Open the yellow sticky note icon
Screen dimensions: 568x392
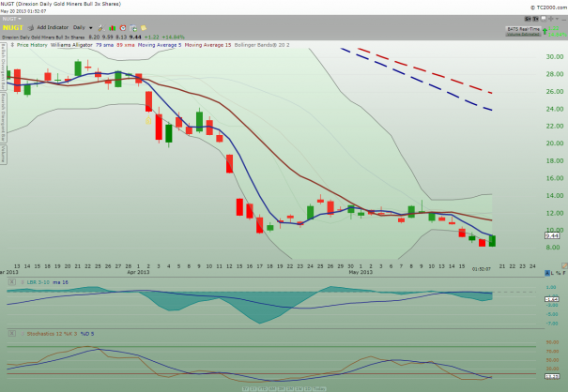click(x=144, y=28)
